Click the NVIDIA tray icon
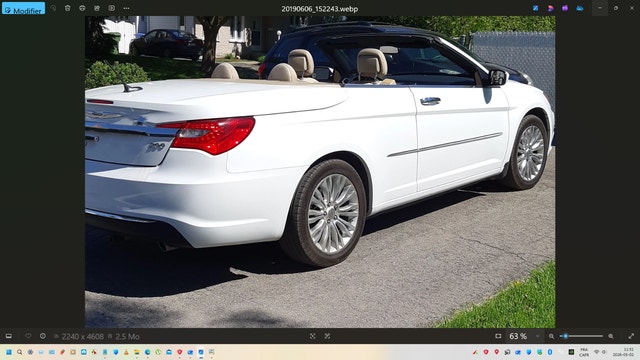Image resolution: width=640 pixels, height=360 pixels. [571, 352]
